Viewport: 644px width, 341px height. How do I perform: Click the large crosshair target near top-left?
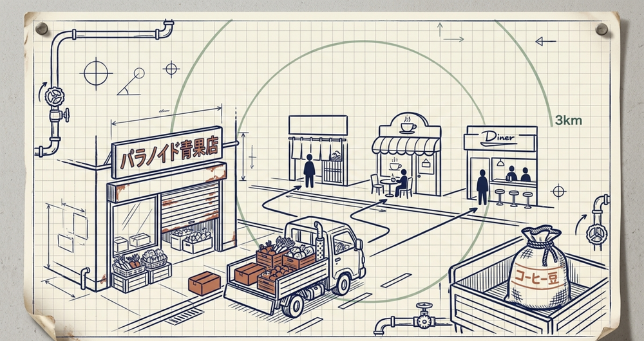pos(96,74)
